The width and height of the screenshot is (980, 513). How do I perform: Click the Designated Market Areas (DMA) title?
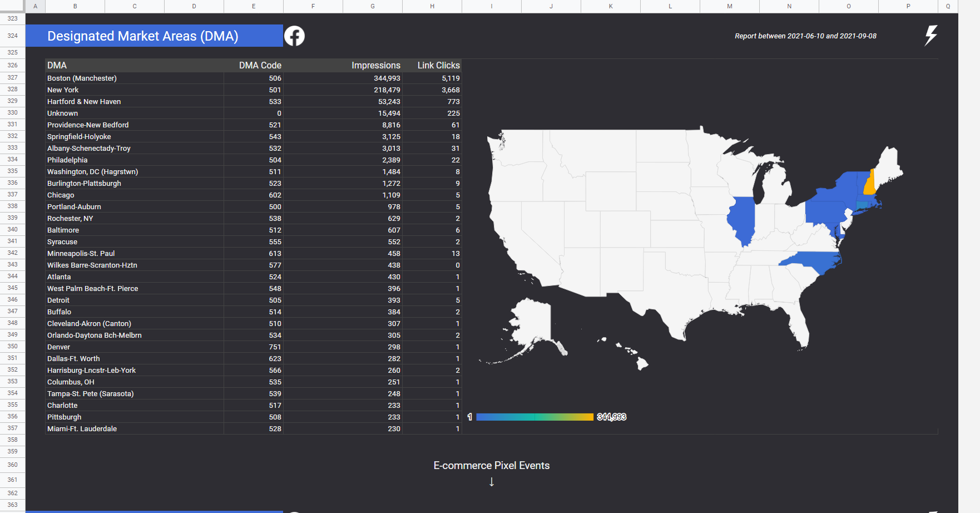pos(143,36)
